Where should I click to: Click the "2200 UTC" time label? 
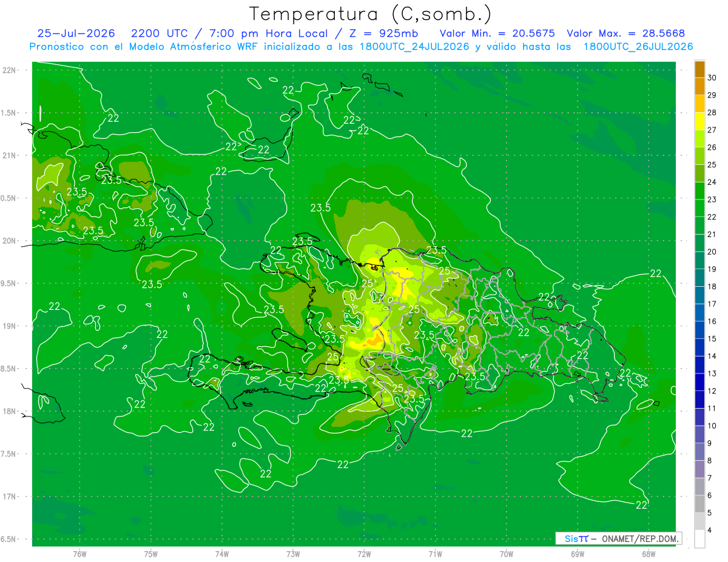tap(159, 33)
